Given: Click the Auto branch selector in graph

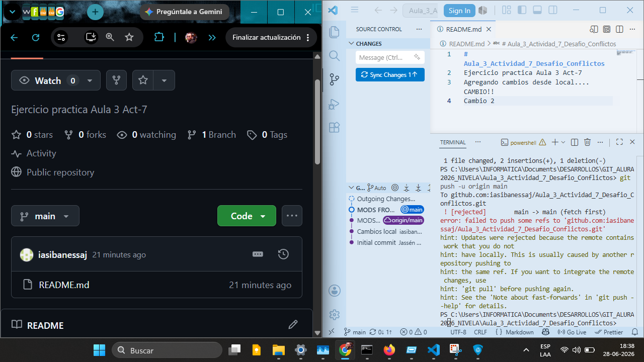Looking at the screenshot, I should (x=377, y=188).
